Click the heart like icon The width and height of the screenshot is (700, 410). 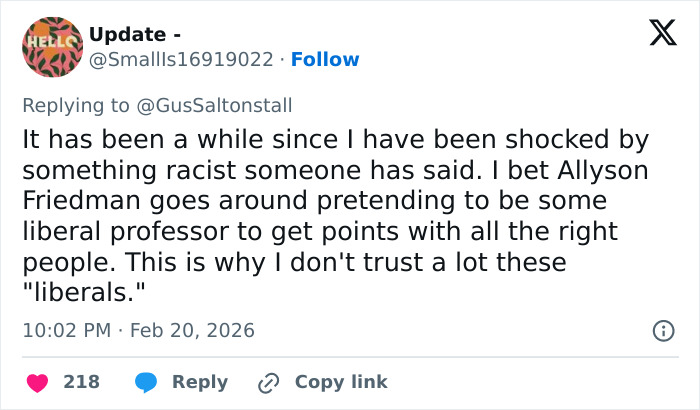36,382
